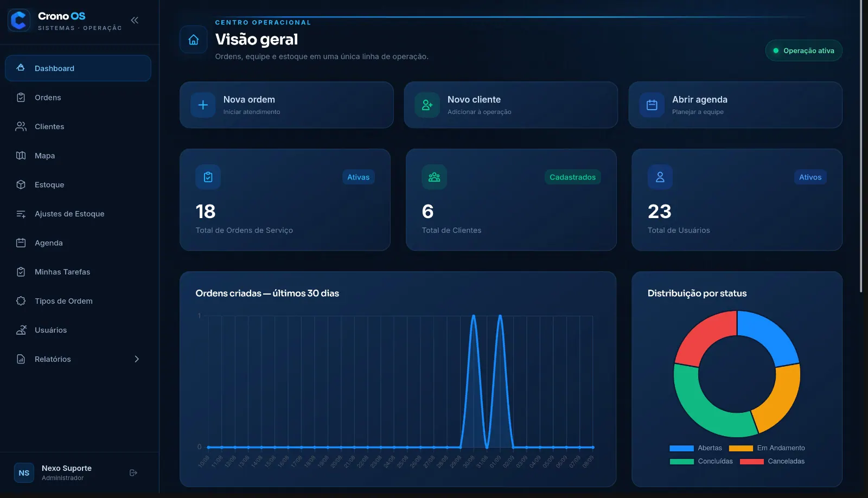
Task: Click the Usuários icon in sidebar
Action: [21, 330]
